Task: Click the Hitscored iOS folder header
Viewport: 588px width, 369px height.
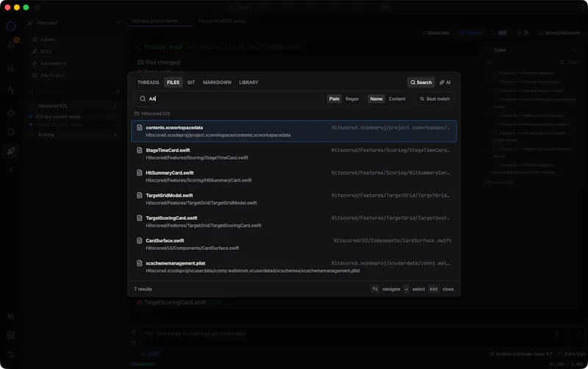Action: click(x=152, y=114)
